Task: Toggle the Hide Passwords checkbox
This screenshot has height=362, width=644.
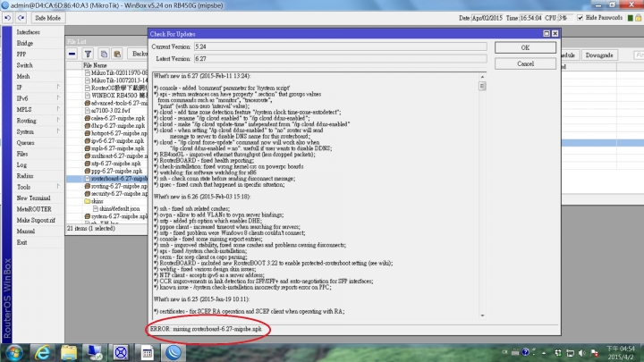Action: [x=580, y=18]
